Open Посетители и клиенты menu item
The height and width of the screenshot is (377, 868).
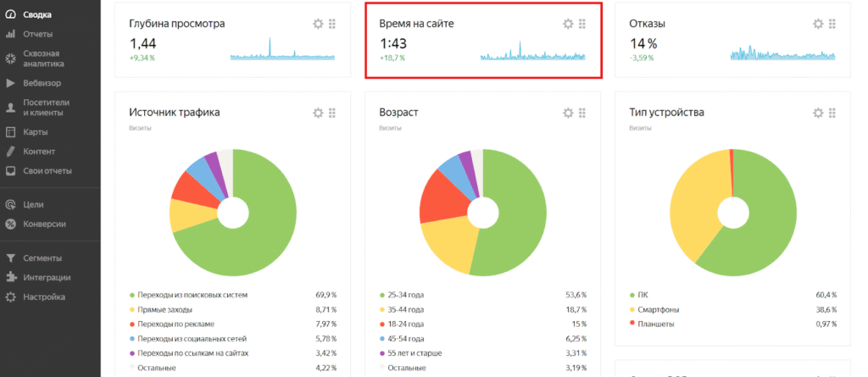[42, 108]
